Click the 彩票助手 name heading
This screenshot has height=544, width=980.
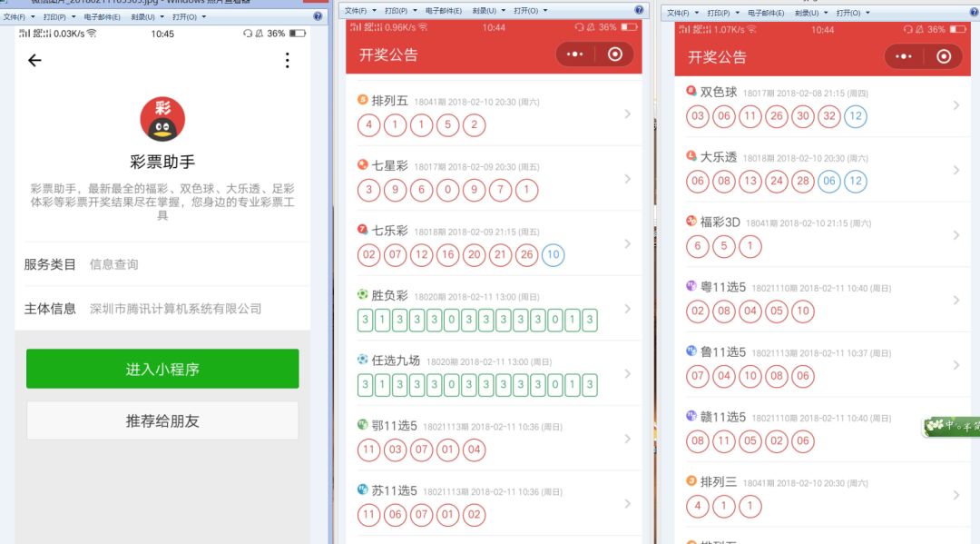[162, 162]
